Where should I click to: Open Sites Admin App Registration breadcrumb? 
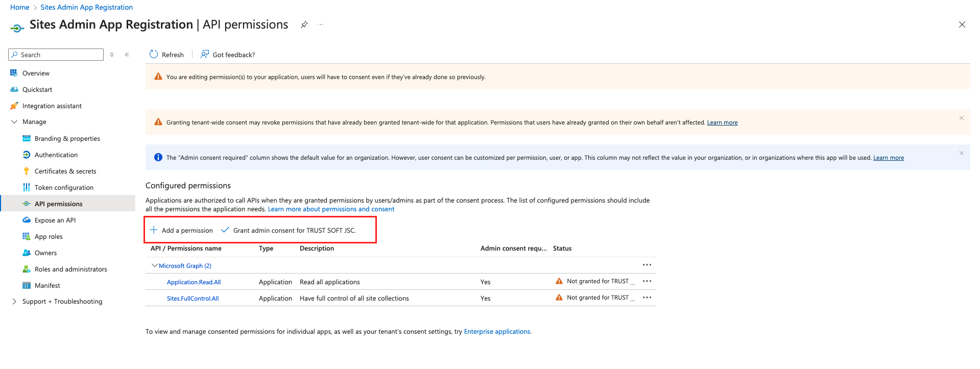(86, 7)
